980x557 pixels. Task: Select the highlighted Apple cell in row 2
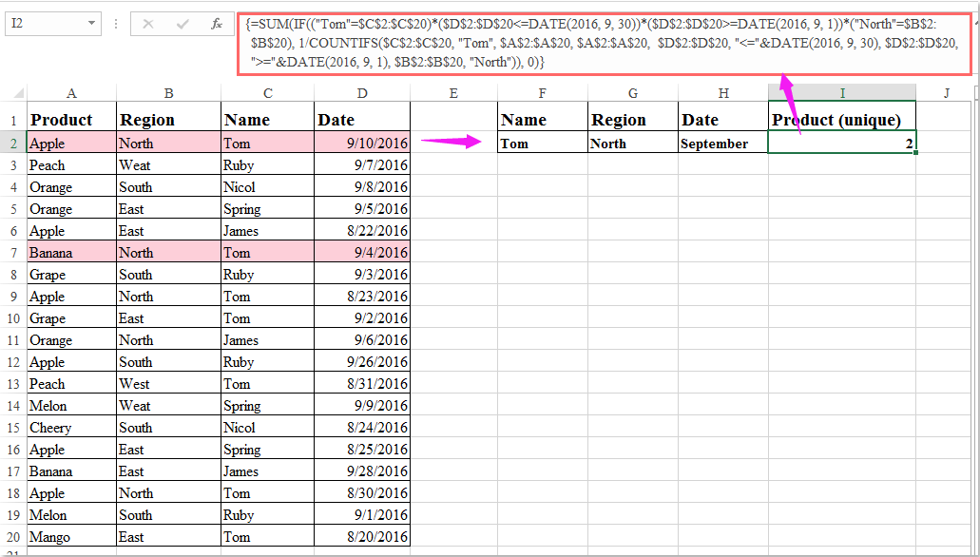pyautogui.click(x=71, y=143)
